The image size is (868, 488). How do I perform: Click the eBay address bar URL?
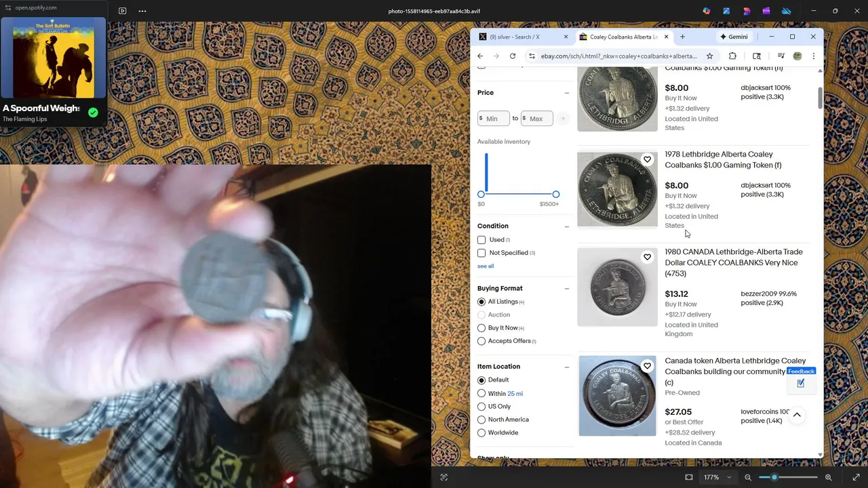pos(618,56)
